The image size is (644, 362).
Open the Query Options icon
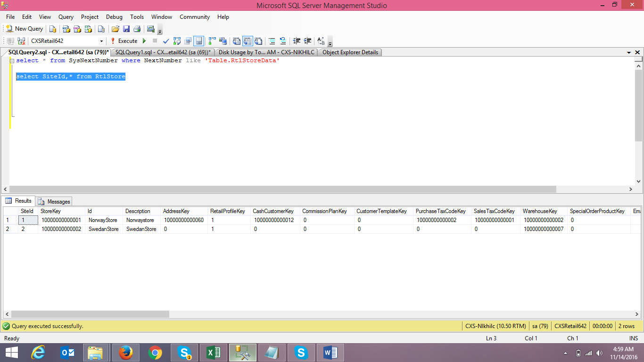[188, 41]
